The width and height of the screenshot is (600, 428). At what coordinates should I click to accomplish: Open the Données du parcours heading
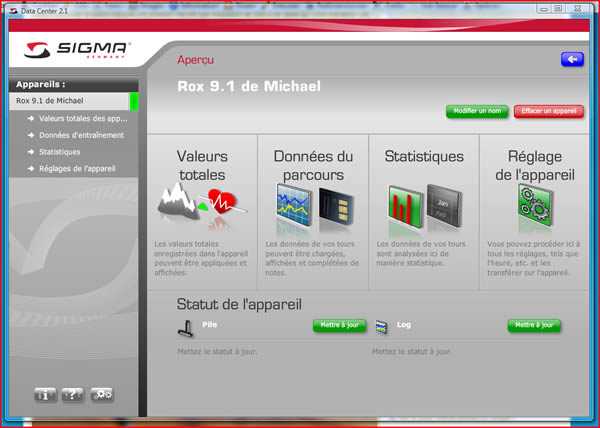click(x=313, y=165)
